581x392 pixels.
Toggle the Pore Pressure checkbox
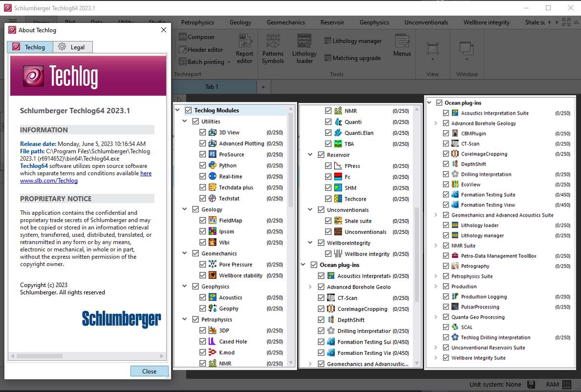click(203, 265)
